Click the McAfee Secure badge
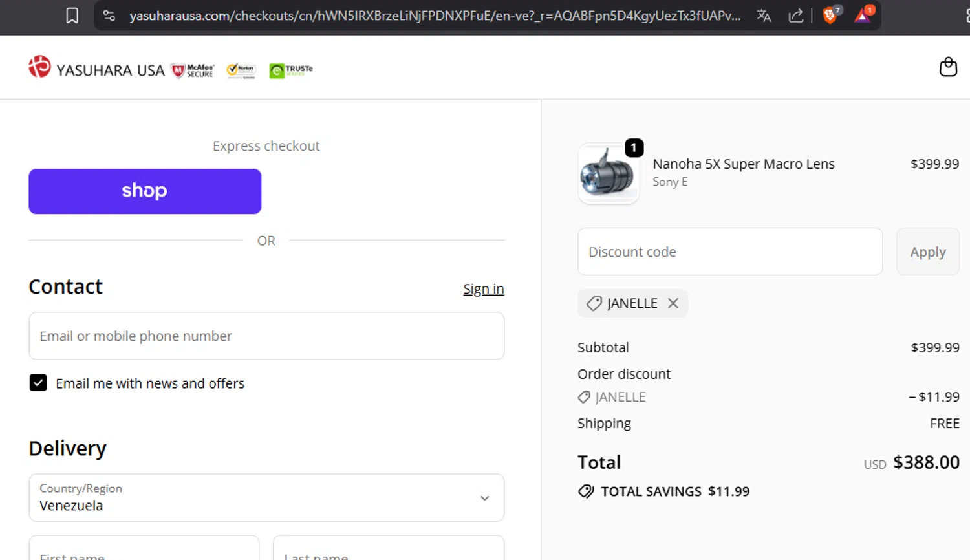Viewport: 970px width, 560px height. [x=193, y=70]
